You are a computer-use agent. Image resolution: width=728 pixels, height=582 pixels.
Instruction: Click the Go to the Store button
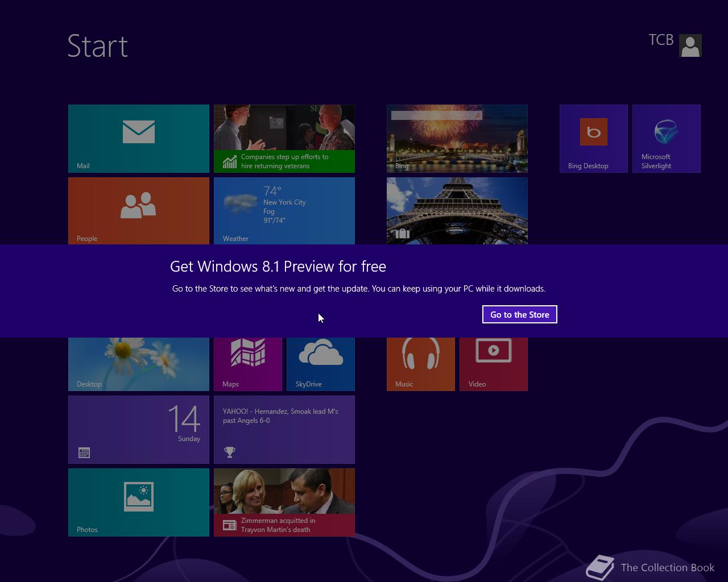519,314
